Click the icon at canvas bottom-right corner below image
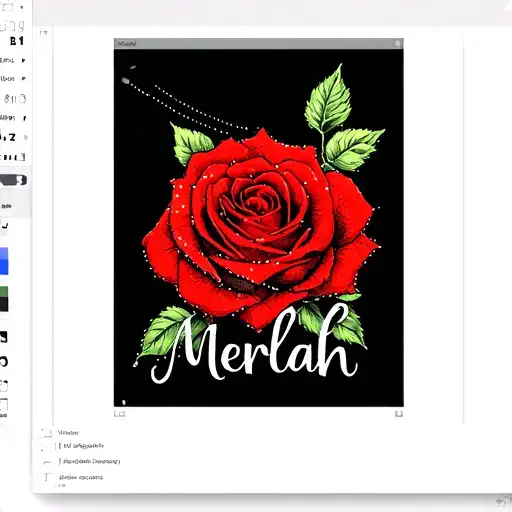Image resolution: width=512 pixels, height=512 pixels. click(x=399, y=414)
